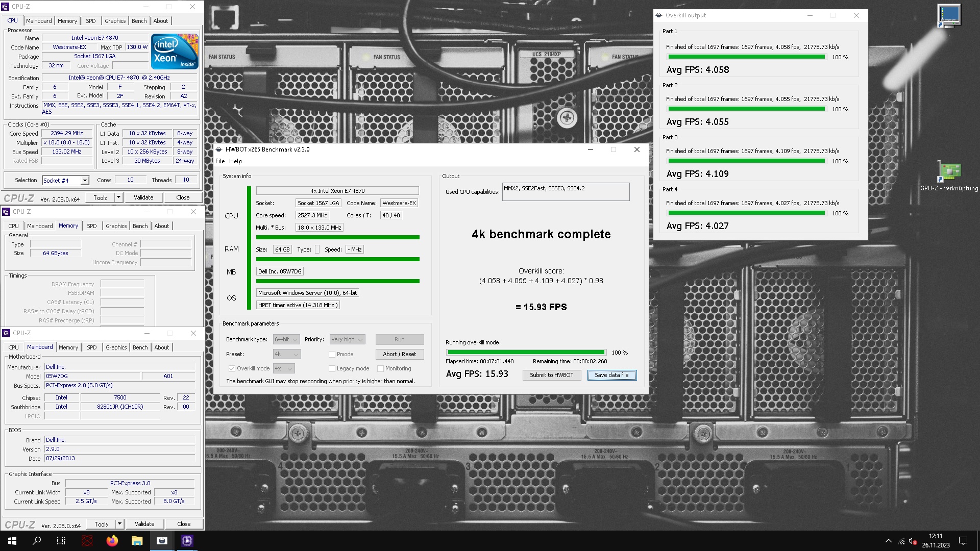980x551 pixels.
Task: Minimize the Overkill output window
Action: [810, 15]
